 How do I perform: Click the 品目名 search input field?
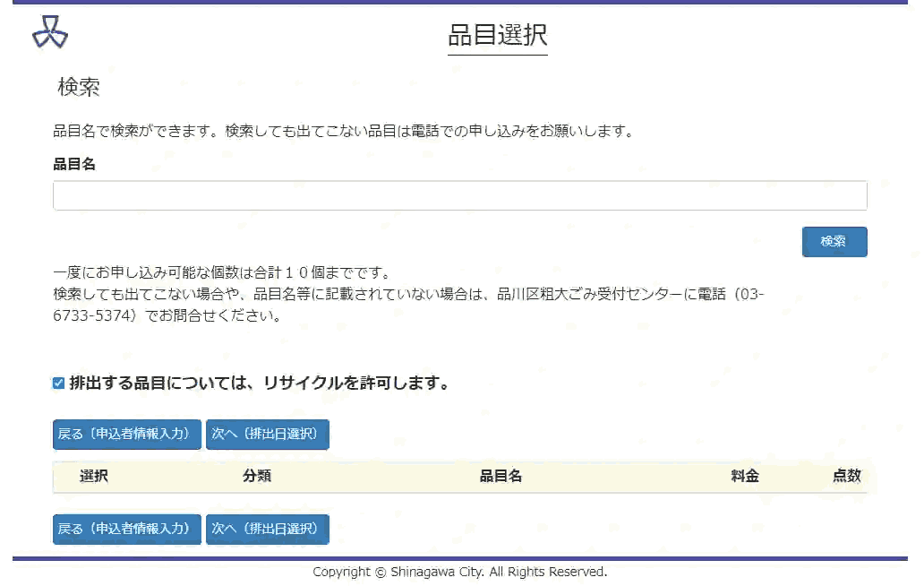[x=459, y=195]
